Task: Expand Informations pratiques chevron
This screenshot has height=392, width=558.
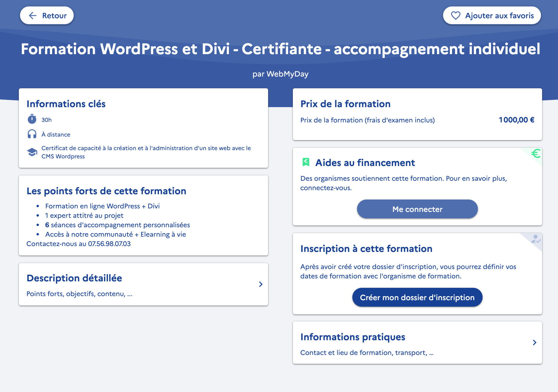Action: tap(534, 343)
